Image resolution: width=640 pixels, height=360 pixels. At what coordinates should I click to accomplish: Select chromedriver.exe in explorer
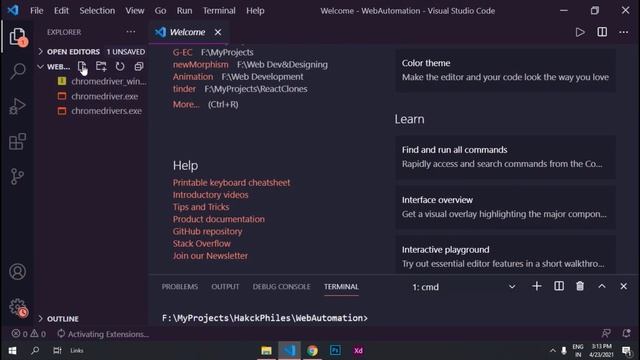[104, 96]
